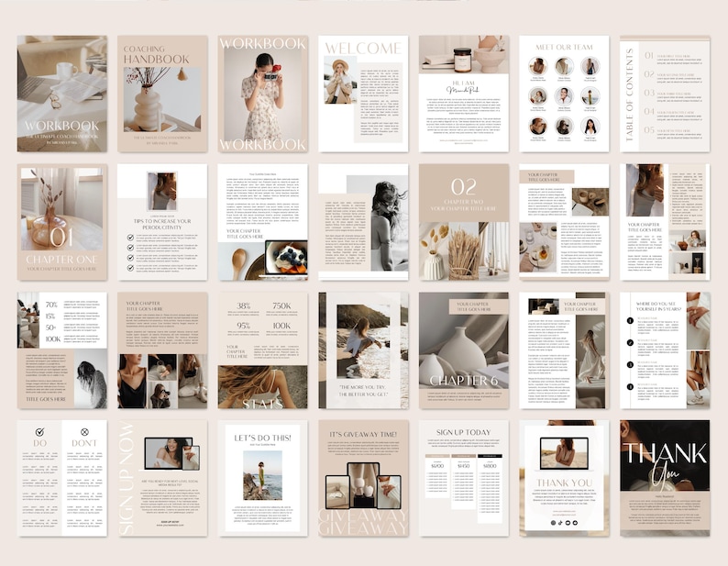The height and width of the screenshot is (566, 728).
Task: Select the text page with berry bowl photo
Action: pyautogui.click(x=263, y=222)
